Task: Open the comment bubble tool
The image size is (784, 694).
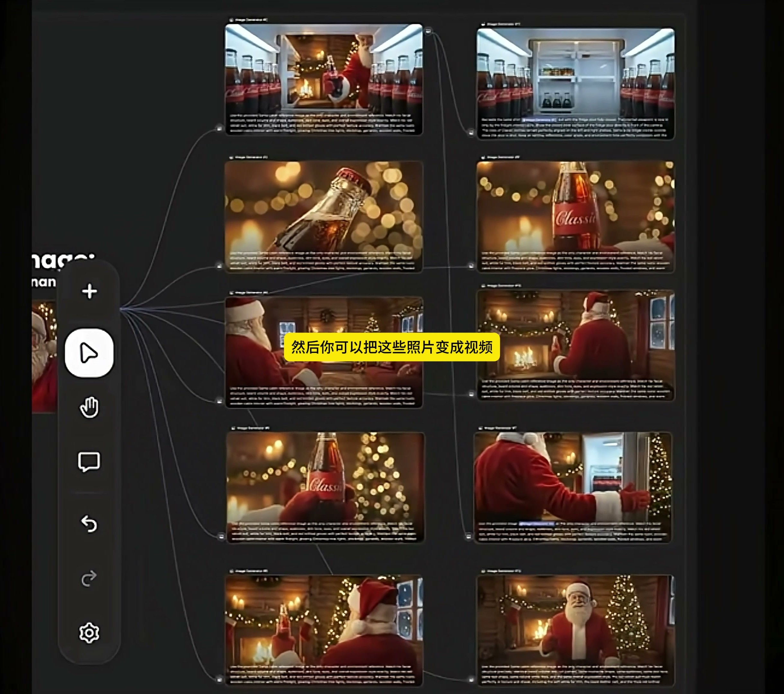Action: pos(89,461)
